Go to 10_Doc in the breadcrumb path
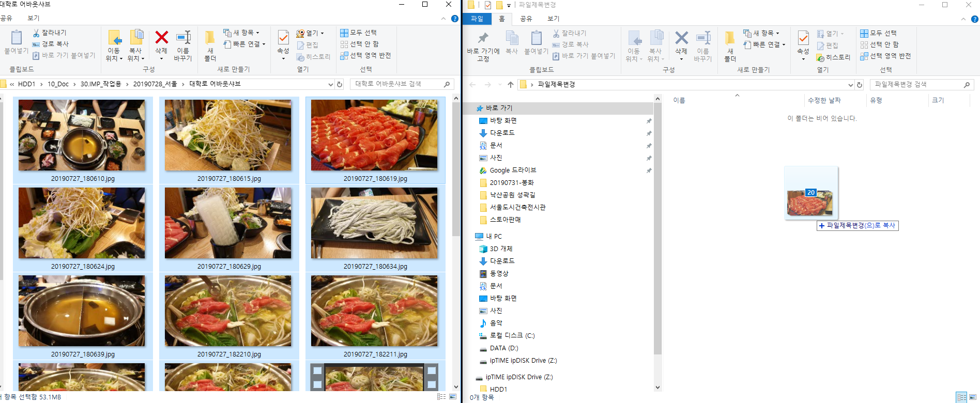 58,84
